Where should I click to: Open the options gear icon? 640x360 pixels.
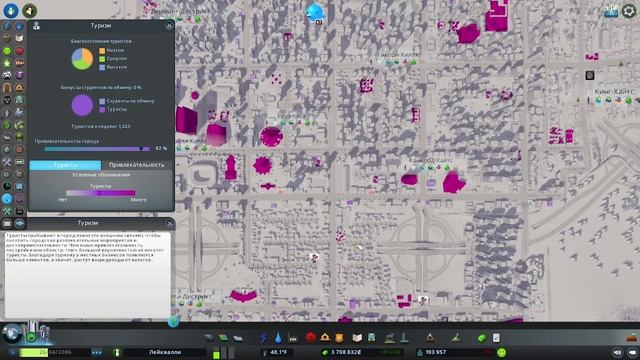tap(629, 11)
